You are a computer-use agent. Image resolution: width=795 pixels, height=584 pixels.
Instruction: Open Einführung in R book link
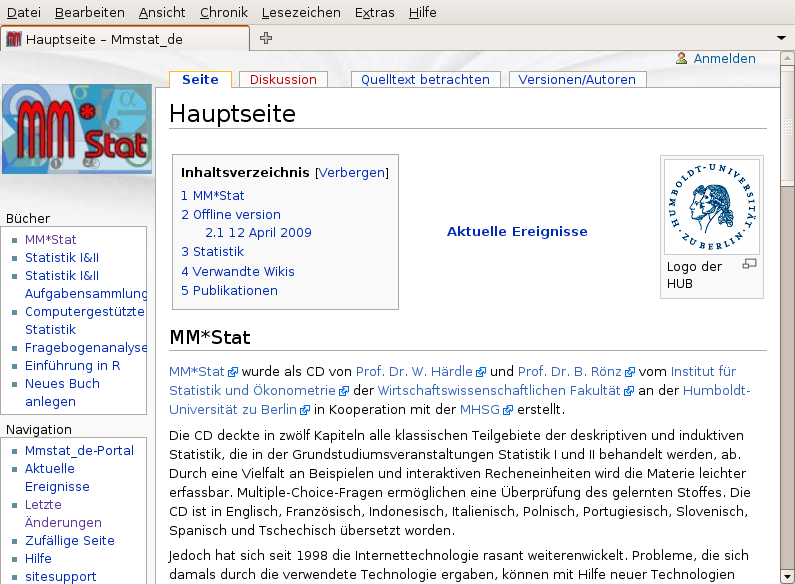click(x=73, y=366)
